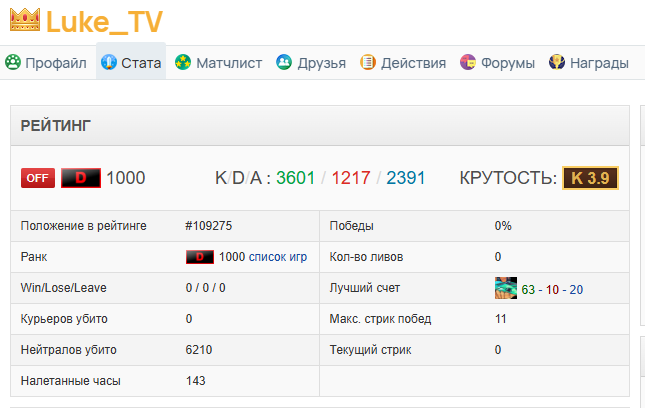
Task: Click the Победы value 0%
Action: click(503, 226)
